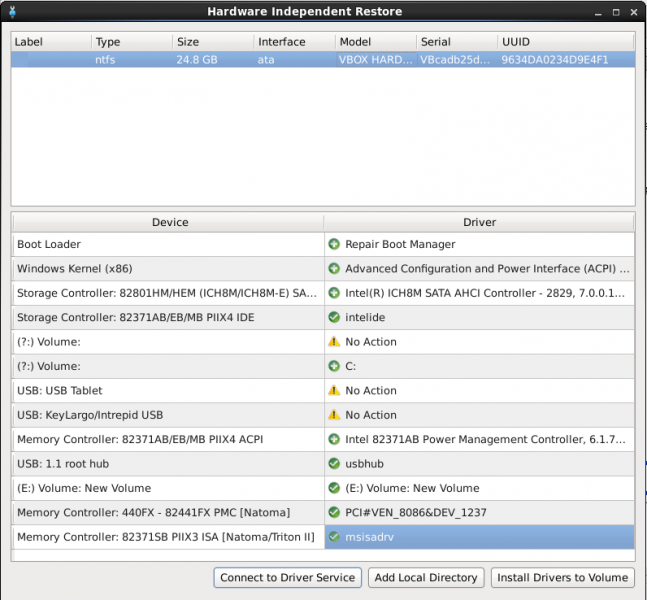Click green check icon next to msisadrv
The width and height of the screenshot is (647, 600).
point(334,537)
